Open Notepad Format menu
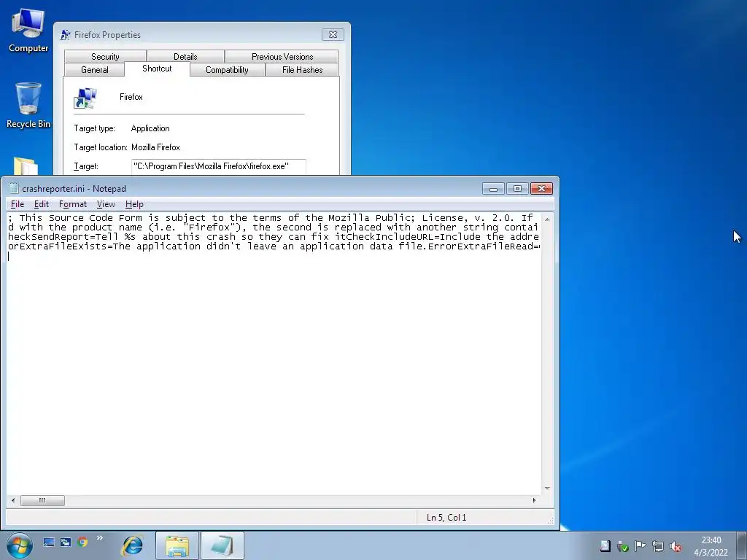Image resolution: width=747 pixels, height=560 pixels. point(73,204)
